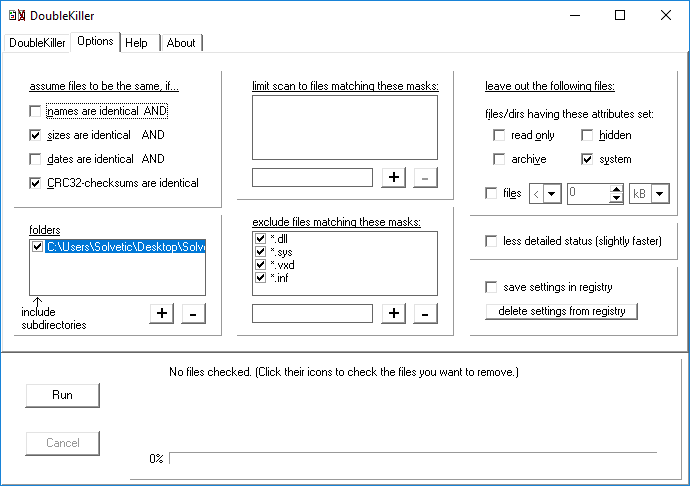The height and width of the screenshot is (486, 690).
Task: Switch to the DoubleKiller tab
Action: click(x=37, y=43)
